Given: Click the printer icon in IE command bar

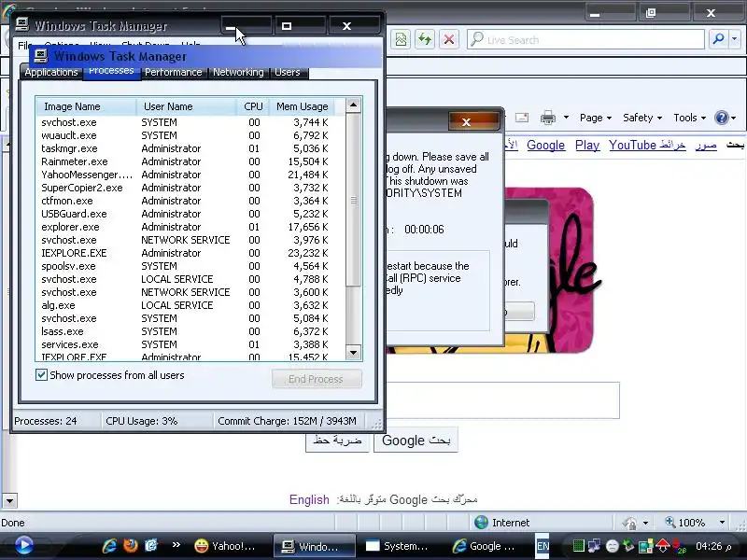Looking at the screenshot, I should tap(548, 118).
